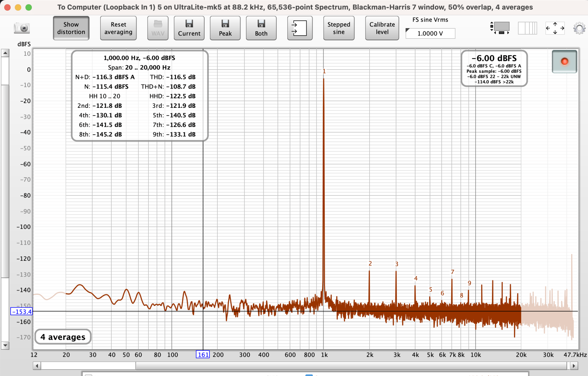Click the 1,000.00 Hz, -6.00 dBFS heading
The image size is (588, 376).
point(139,58)
